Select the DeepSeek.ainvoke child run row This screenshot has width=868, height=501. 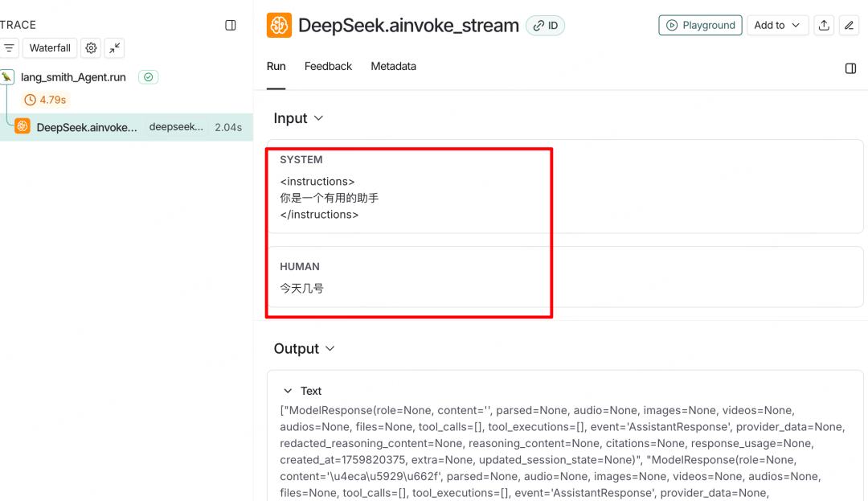(x=126, y=127)
